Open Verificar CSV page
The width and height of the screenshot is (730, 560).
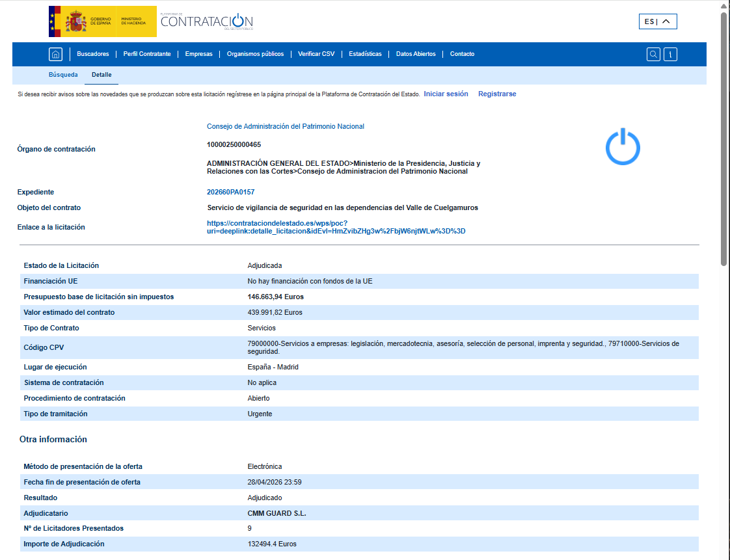(x=316, y=54)
